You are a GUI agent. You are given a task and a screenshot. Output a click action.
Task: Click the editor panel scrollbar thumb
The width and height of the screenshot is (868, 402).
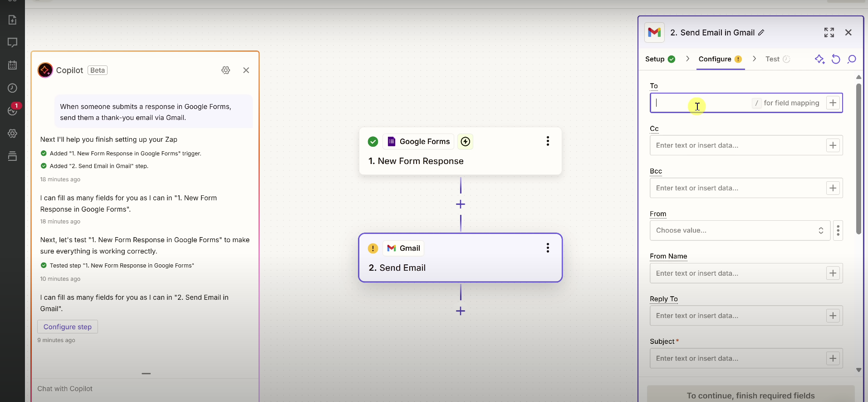click(x=858, y=159)
